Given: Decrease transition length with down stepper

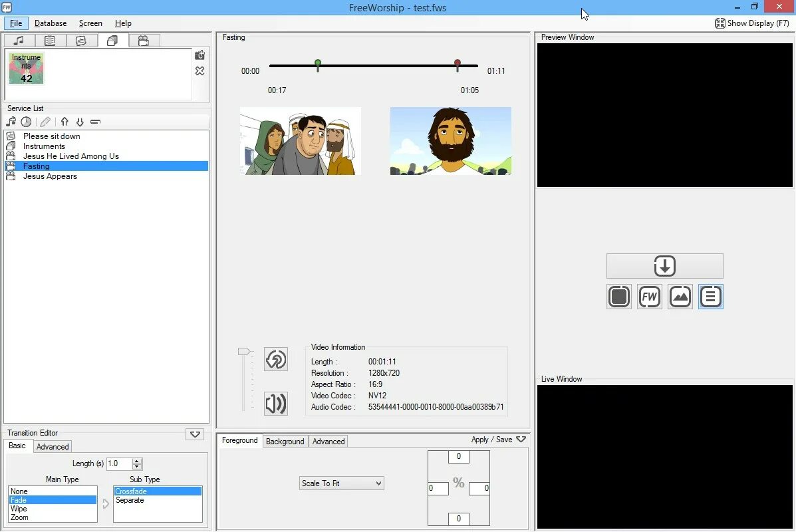Looking at the screenshot, I should click(x=136, y=467).
